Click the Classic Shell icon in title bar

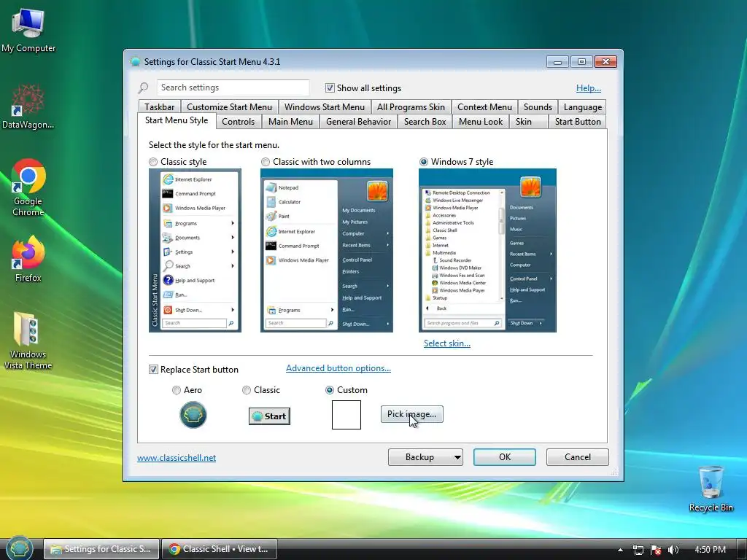pyautogui.click(x=135, y=61)
